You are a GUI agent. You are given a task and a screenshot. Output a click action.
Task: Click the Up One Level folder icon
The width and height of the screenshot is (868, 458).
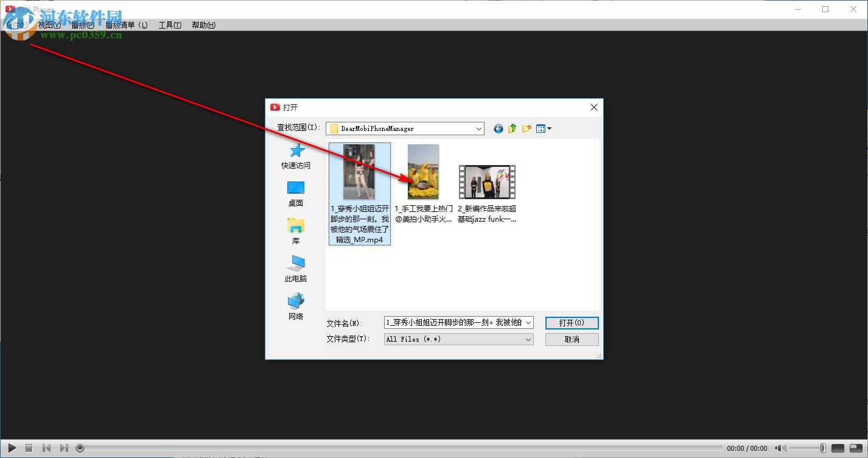coord(511,129)
